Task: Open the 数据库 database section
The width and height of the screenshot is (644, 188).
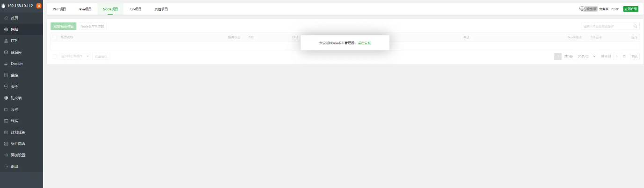Action: pyautogui.click(x=16, y=52)
